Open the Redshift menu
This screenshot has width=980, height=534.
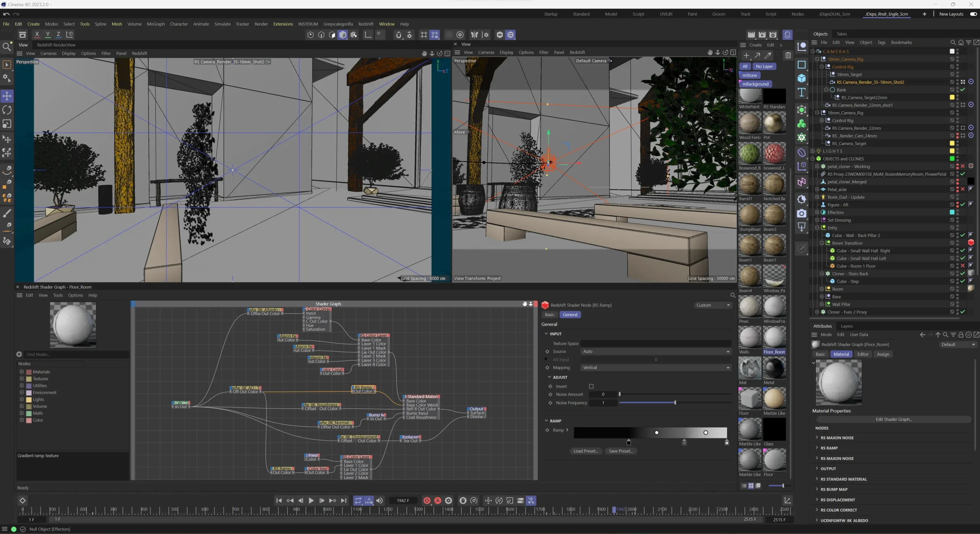point(366,24)
